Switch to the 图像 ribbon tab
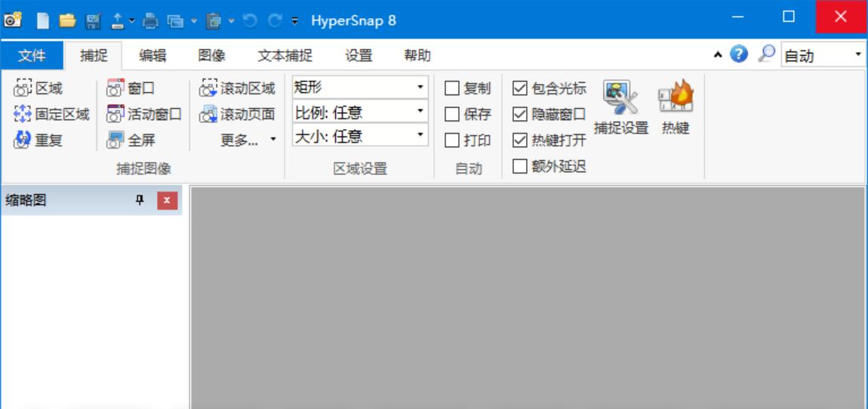This screenshot has height=409, width=868. pyautogui.click(x=212, y=55)
